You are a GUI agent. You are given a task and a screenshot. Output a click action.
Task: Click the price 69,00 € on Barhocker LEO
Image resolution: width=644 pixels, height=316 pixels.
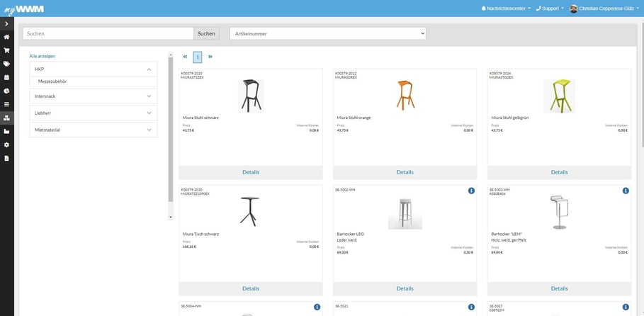tap(342, 252)
